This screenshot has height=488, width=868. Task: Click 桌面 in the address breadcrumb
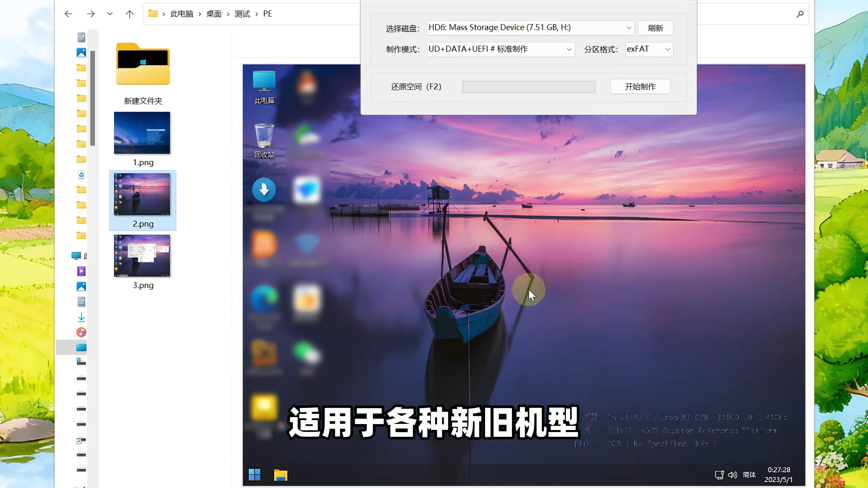click(x=214, y=14)
